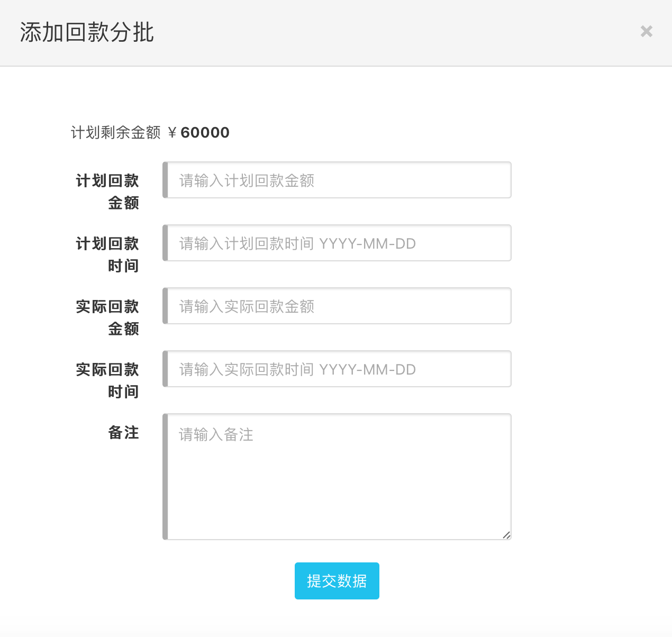Viewport: 672px width, 637px height.
Task: Click gray left bar of 备注 textarea
Action: pos(165,476)
